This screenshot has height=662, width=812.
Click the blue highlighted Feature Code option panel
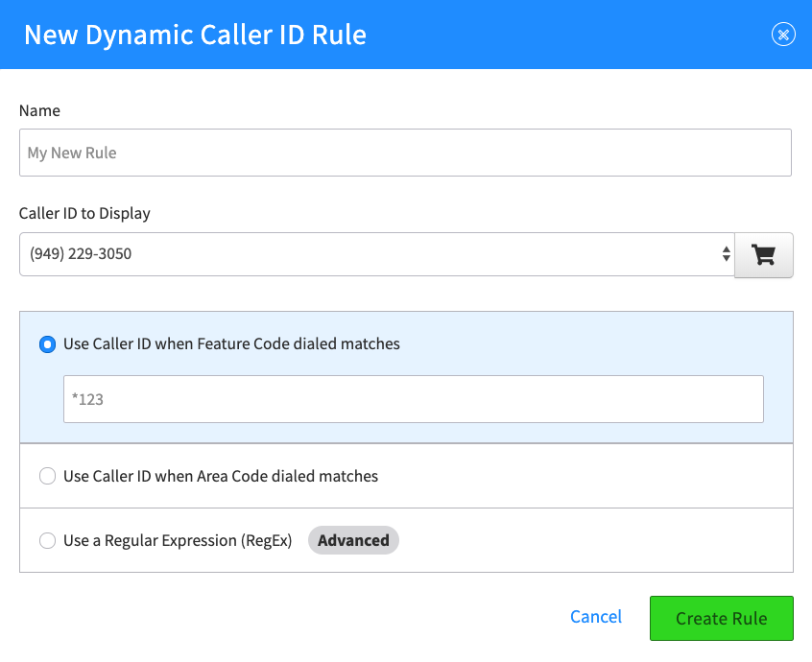click(407, 377)
